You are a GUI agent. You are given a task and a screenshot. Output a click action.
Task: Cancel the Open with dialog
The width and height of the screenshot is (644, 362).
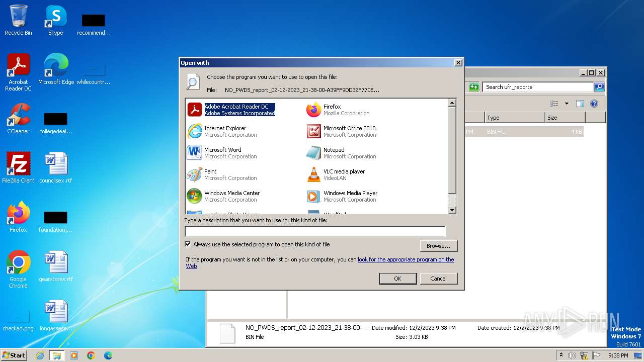pyautogui.click(x=438, y=279)
